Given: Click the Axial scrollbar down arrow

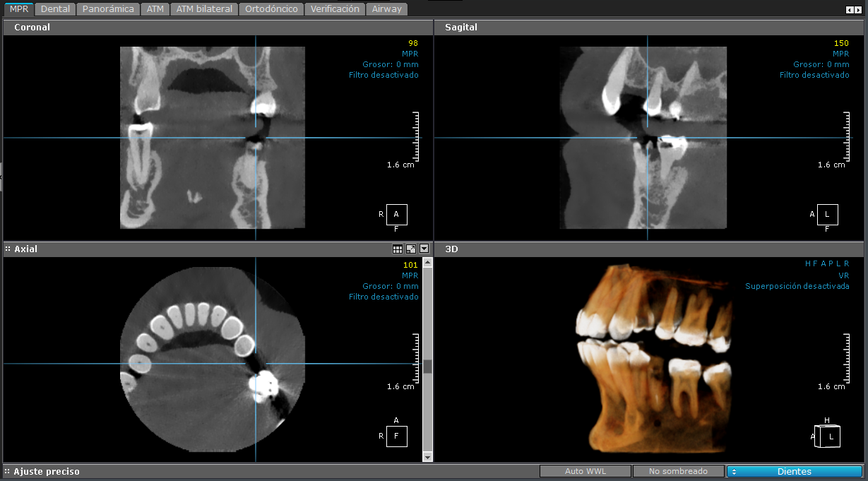Looking at the screenshot, I should [x=427, y=457].
